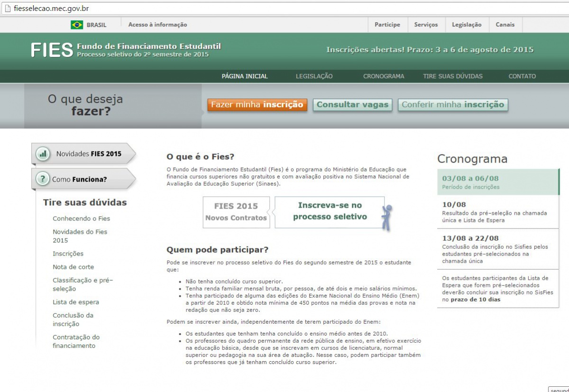This screenshot has height=392, width=569.
Task: Click the Brazil flag icon
Action: (77, 25)
